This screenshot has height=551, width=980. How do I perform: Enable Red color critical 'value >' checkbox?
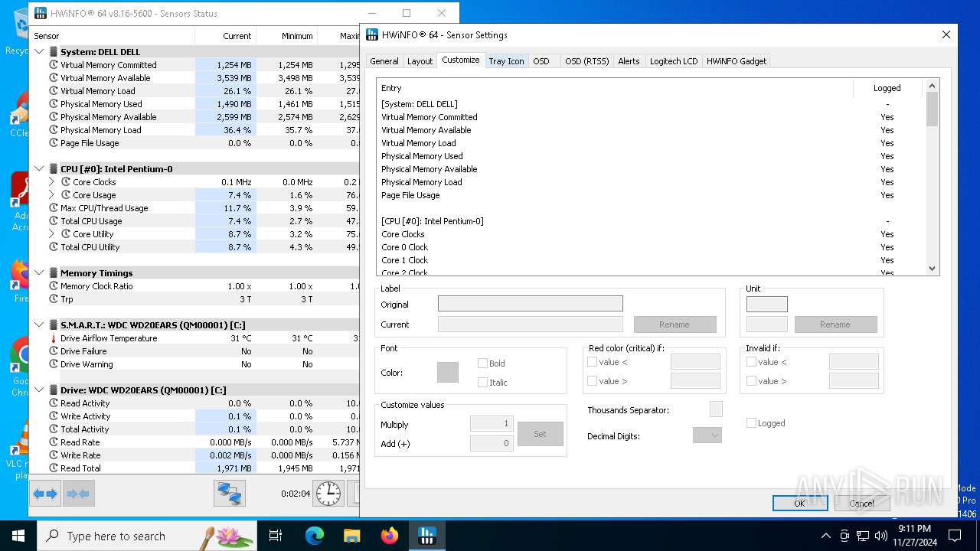592,380
